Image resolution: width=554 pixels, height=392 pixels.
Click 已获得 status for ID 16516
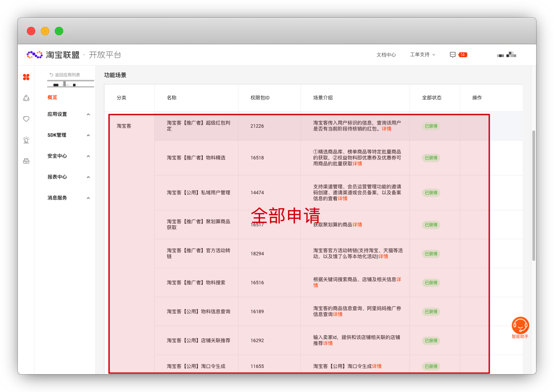click(x=431, y=282)
